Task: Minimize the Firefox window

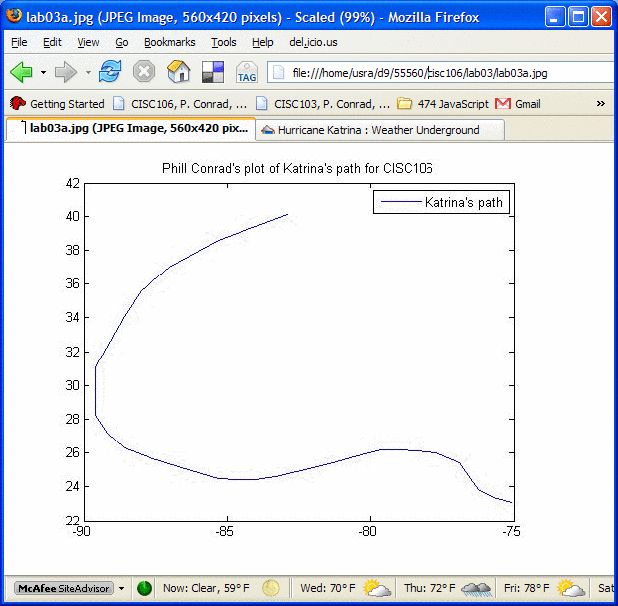Action: (x=555, y=17)
